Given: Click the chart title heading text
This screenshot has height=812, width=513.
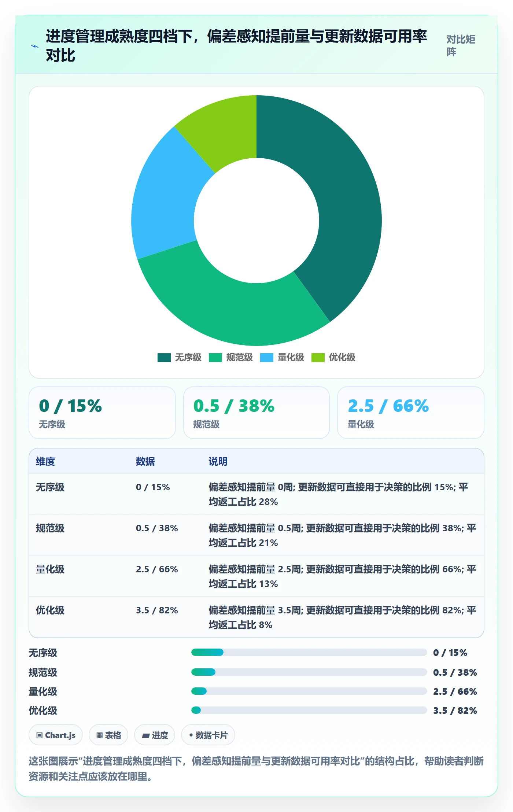Looking at the screenshot, I should click(236, 46).
